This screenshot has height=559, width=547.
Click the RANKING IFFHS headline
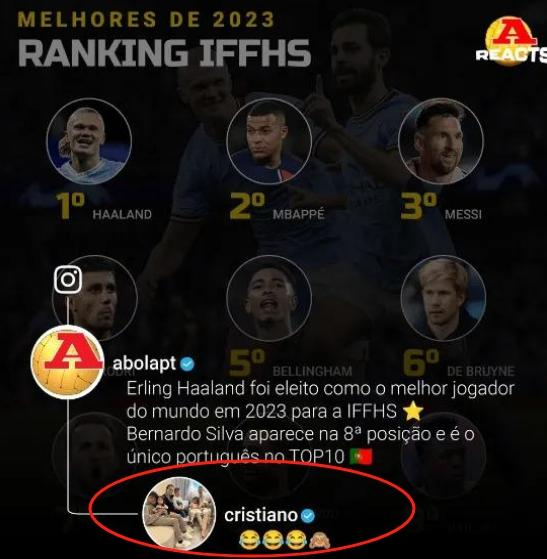(x=164, y=53)
